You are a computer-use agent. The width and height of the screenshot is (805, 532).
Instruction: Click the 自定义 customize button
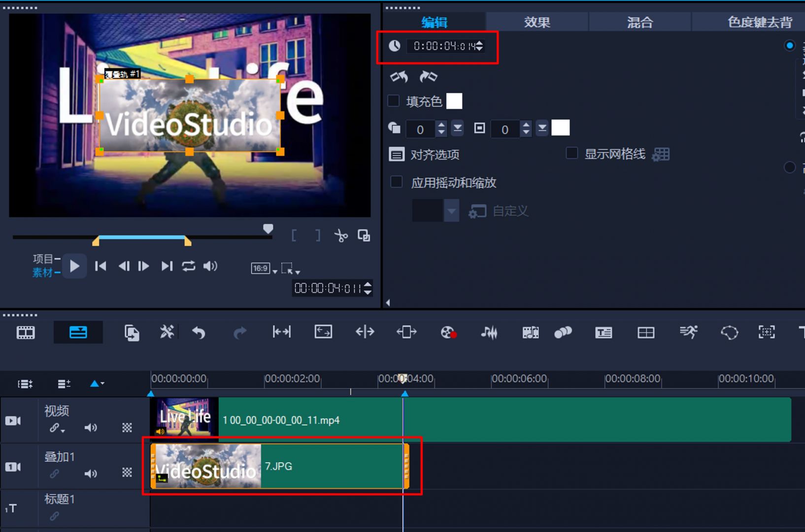point(499,211)
